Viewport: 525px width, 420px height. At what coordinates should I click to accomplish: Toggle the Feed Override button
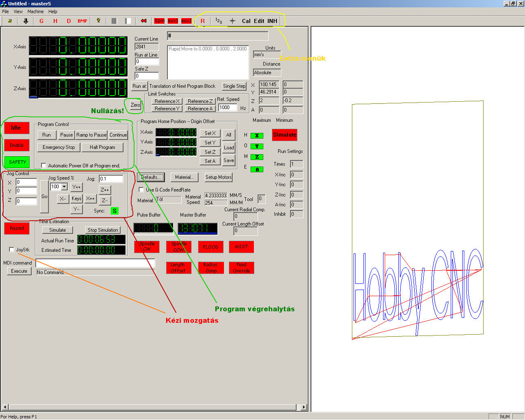point(241,268)
